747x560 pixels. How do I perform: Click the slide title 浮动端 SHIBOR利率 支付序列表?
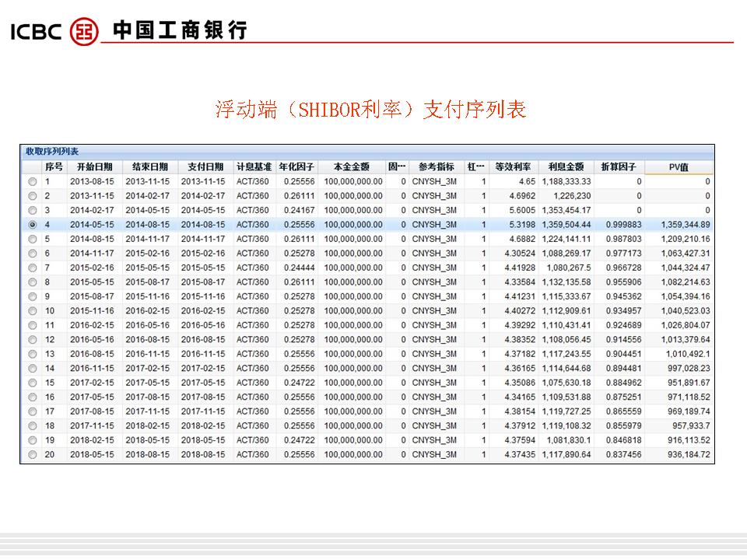coord(370,110)
